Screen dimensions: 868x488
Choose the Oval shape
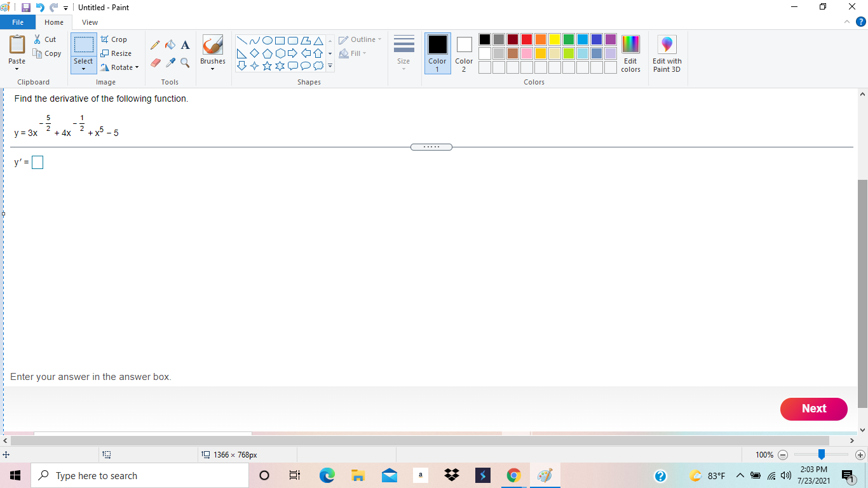tap(267, 39)
